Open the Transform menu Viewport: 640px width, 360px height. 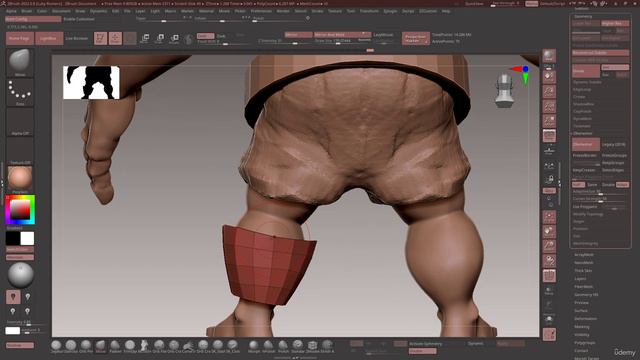pyautogui.click(x=369, y=11)
